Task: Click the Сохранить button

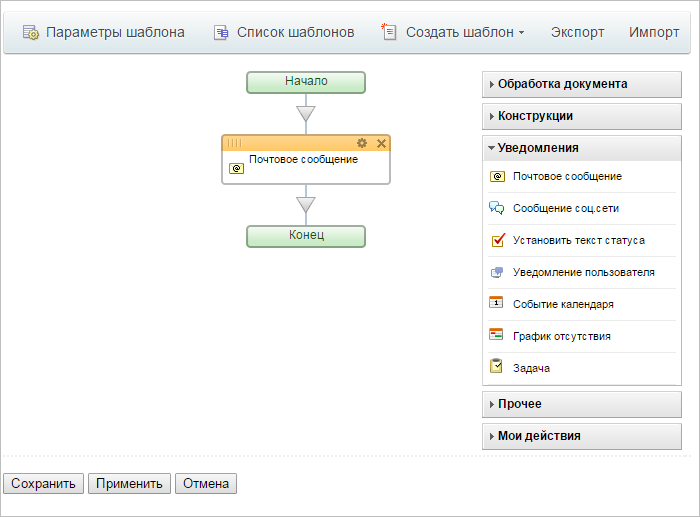Action: (44, 484)
